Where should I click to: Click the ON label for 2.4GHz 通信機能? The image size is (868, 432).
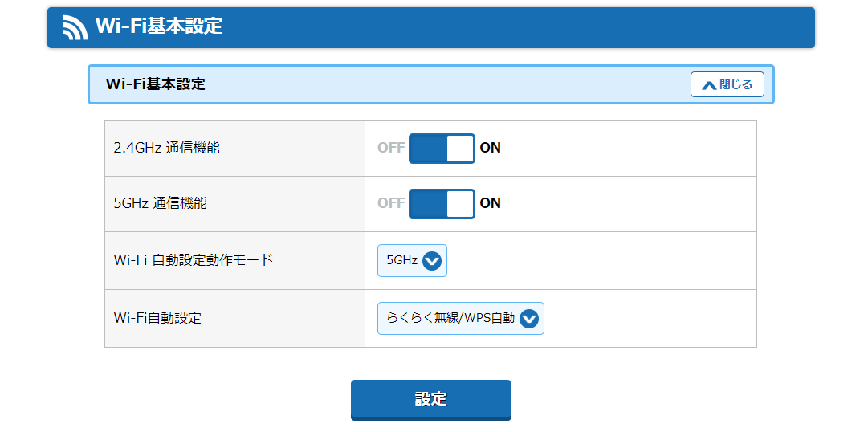pyautogui.click(x=491, y=148)
